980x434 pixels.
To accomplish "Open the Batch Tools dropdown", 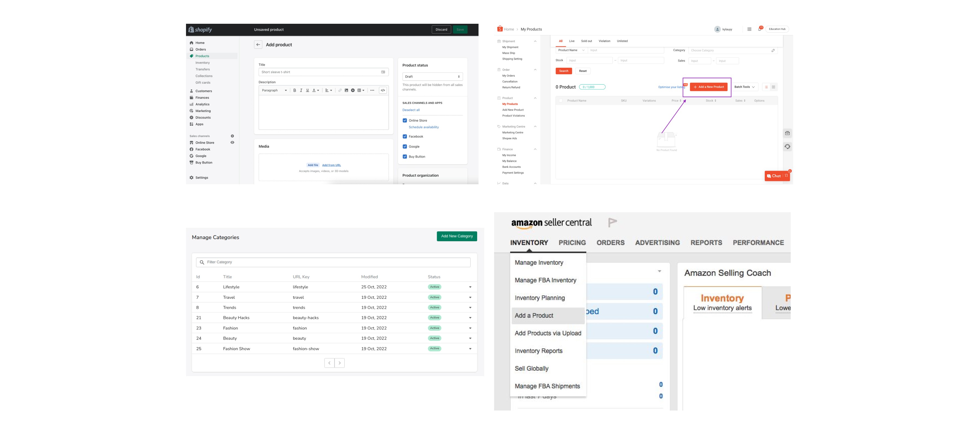I will 745,87.
